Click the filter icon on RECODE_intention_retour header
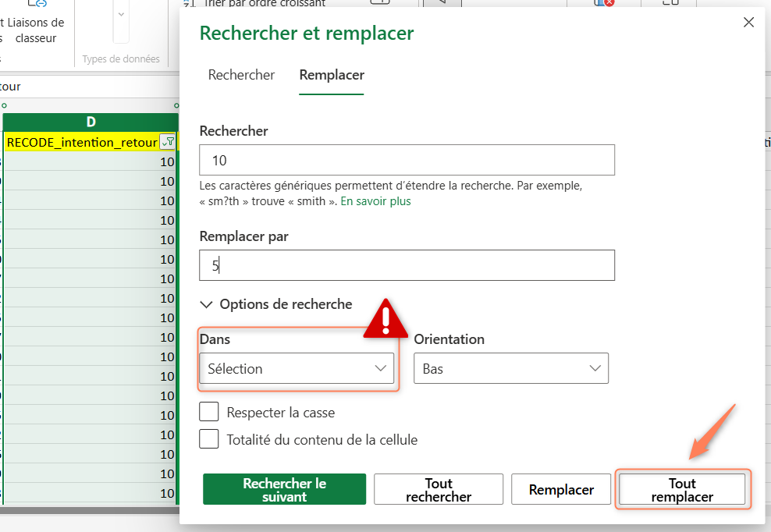771x532 pixels. tap(167, 142)
